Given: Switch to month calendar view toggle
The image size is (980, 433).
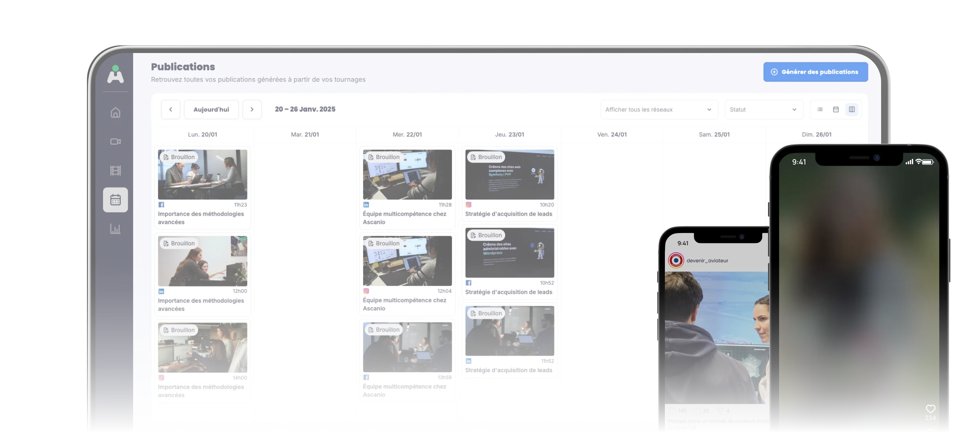Looking at the screenshot, I should 836,110.
